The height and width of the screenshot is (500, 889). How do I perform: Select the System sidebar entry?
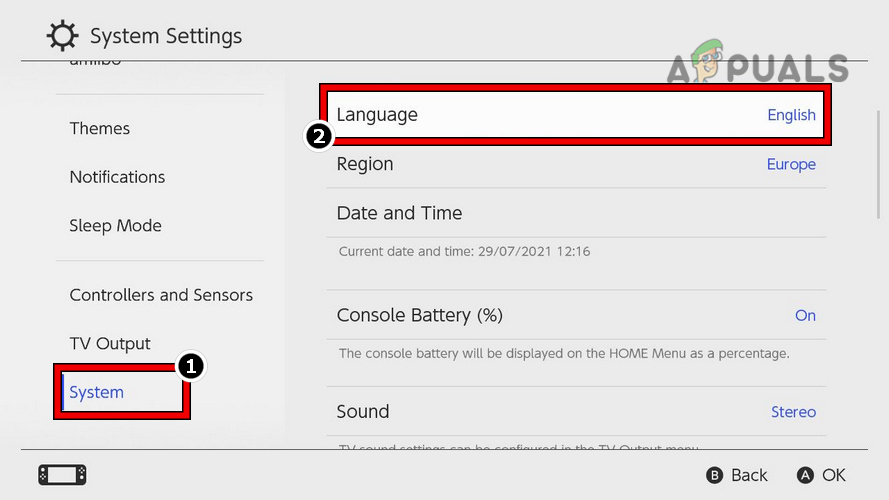point(97,392)
